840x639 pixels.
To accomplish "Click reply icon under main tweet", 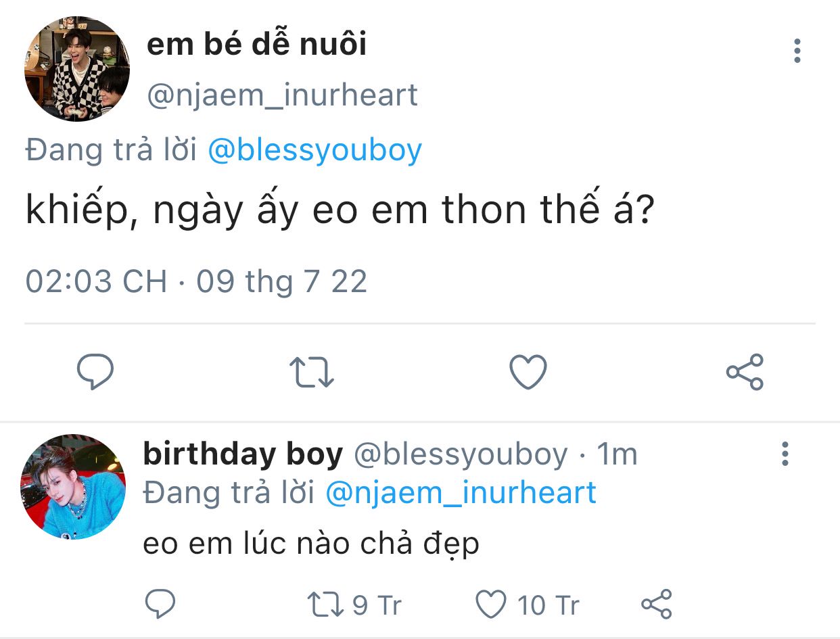I will [x=95, y=371].
